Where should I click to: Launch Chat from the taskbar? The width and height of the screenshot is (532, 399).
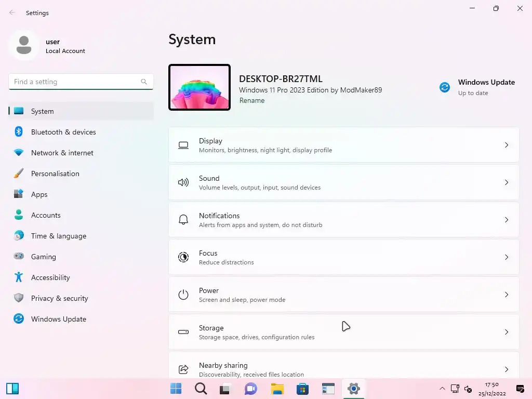coord(251,389)
